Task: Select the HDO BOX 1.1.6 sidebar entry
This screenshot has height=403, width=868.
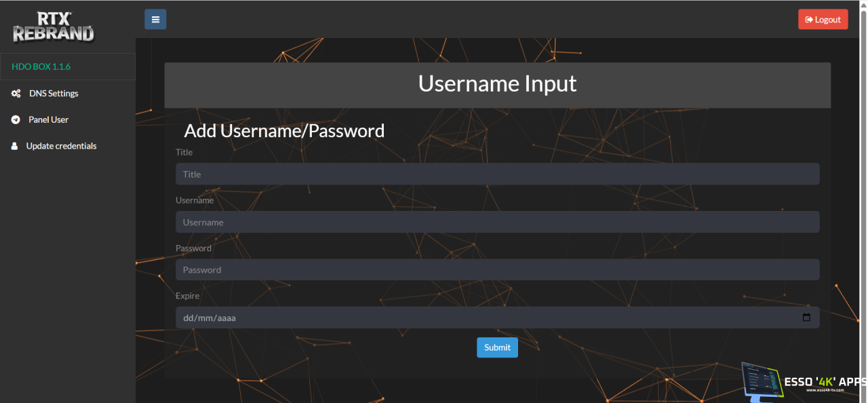Action: (41, 66)
